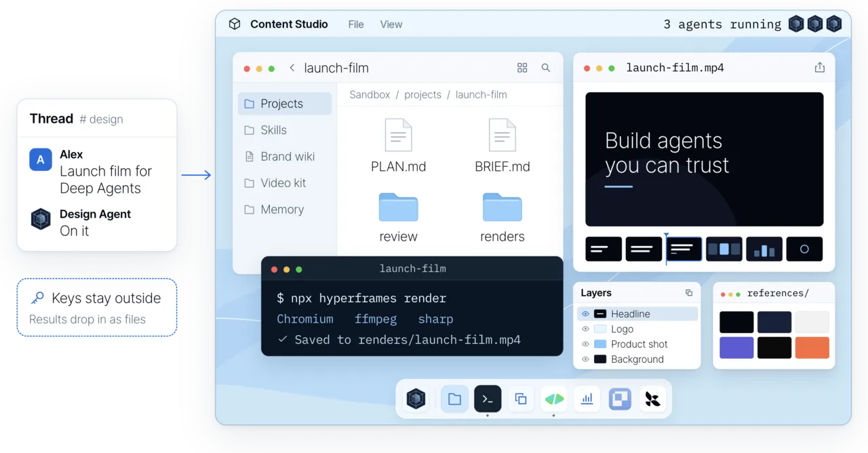Click the Saved to renders/launch-film.mp4 line

[x=399, y=340]
